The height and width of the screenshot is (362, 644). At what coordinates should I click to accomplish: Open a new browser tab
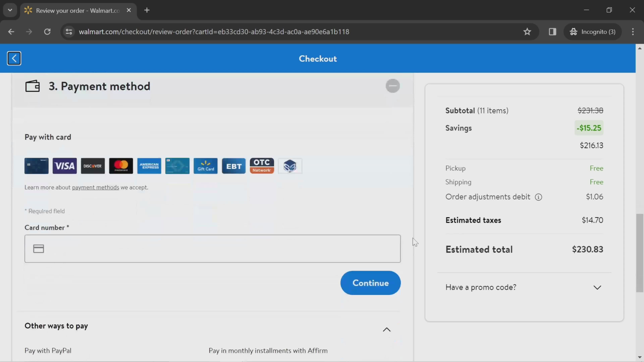click(x=147, y=10)
